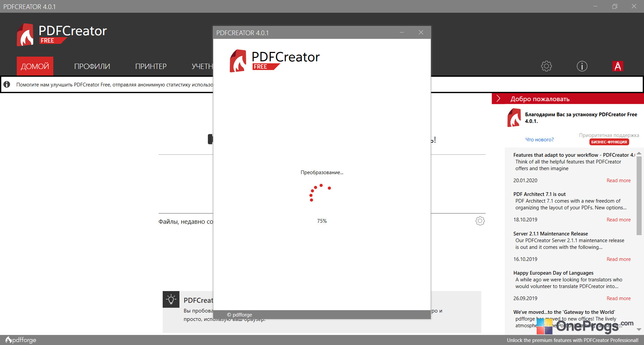The width and height of the screenshot is (644, 345).
Task: Click the date 26.09.2019
Action: 525,298
